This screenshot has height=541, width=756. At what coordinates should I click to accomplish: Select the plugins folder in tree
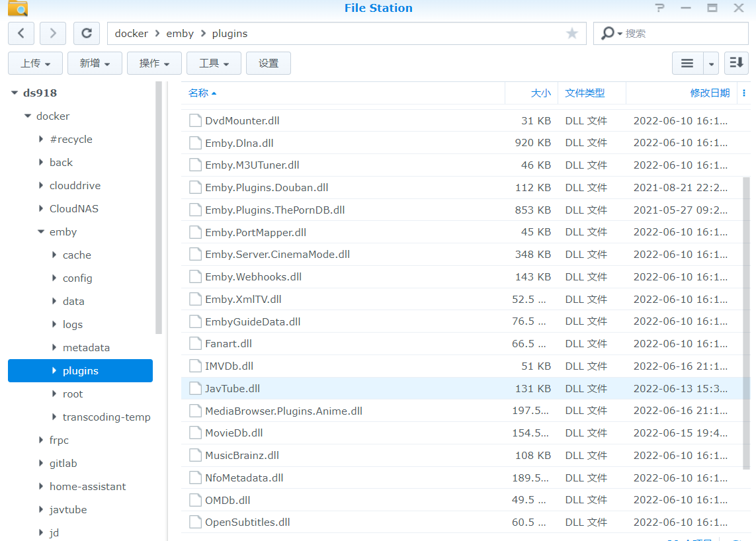81,371
